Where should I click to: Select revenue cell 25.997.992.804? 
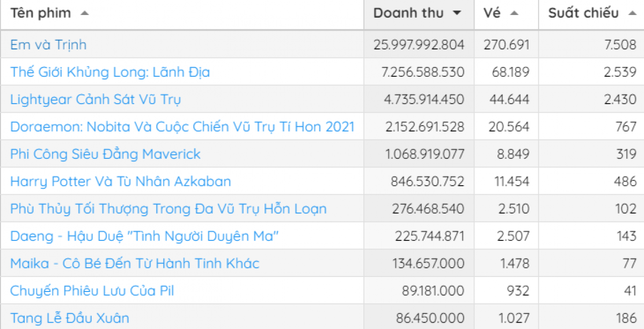pos(419,45)
